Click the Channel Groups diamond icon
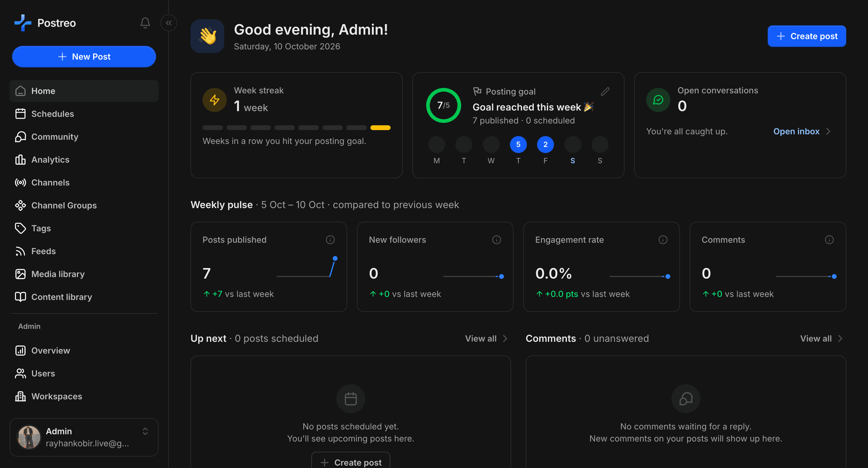 tap(20, 205)
